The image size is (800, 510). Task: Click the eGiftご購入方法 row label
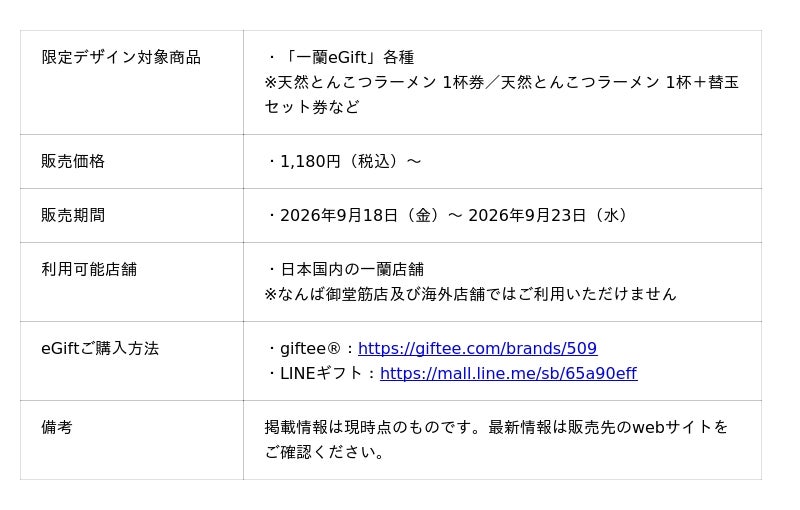click(x=100, y=348)
